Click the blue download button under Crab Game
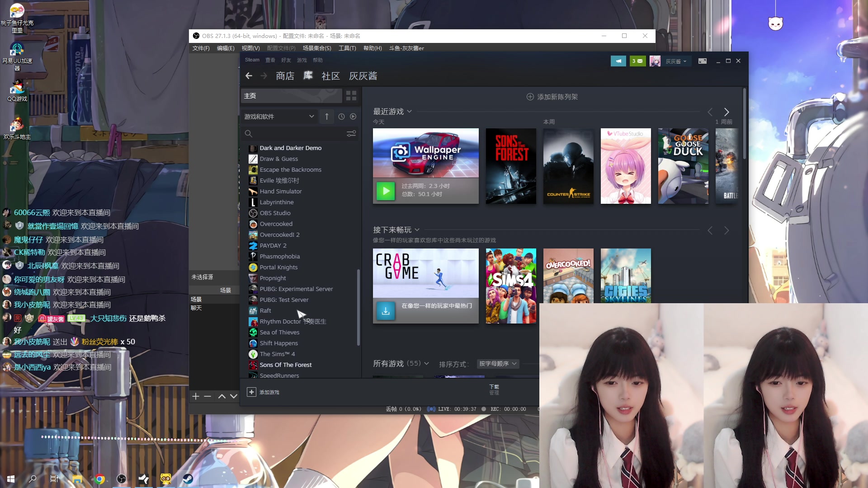 [386, 311]
